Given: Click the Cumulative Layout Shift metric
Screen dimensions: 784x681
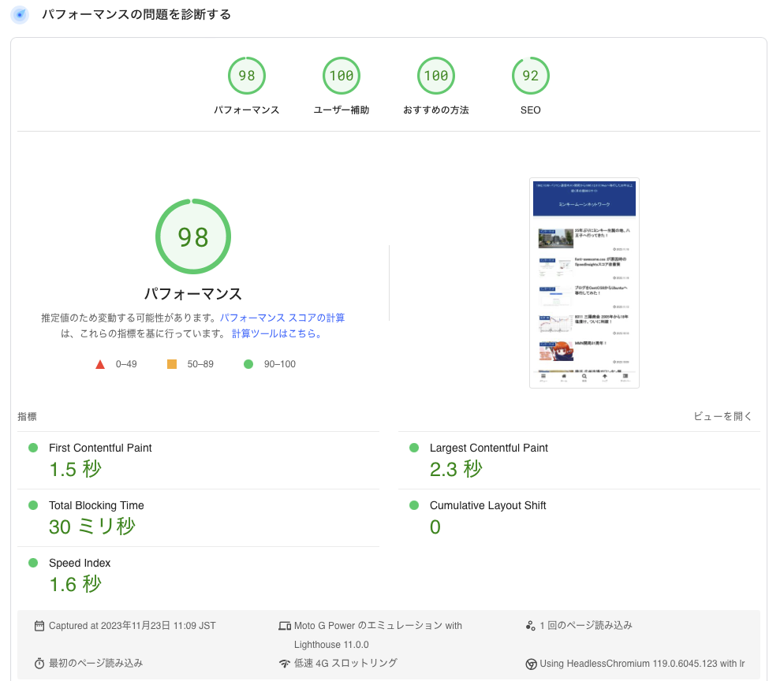Looking at the screenshot, I should point(487,505).
